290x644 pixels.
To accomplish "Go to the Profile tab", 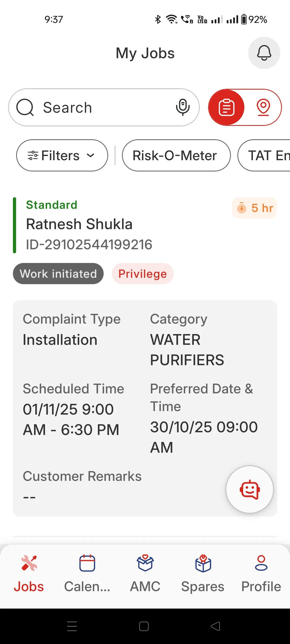I will point(261,574).
